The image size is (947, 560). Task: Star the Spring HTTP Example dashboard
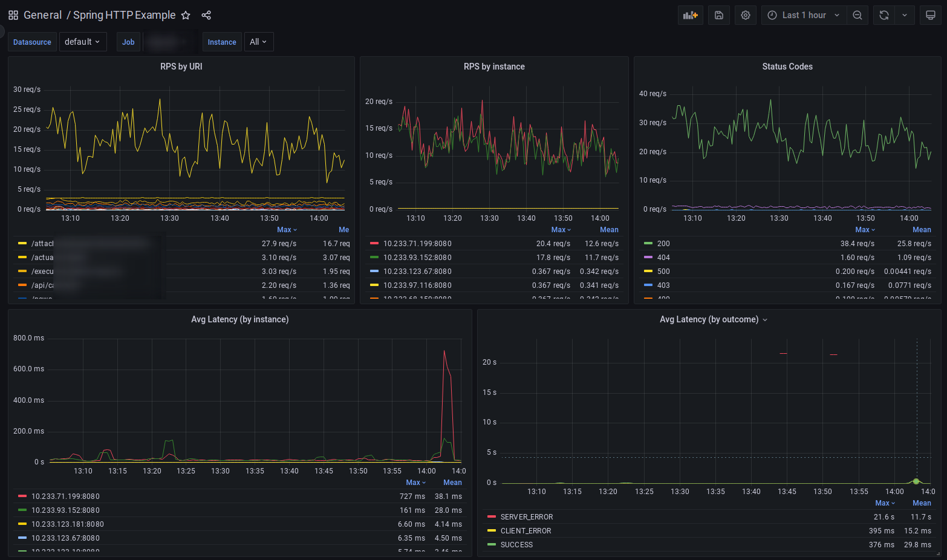[186, 15]
